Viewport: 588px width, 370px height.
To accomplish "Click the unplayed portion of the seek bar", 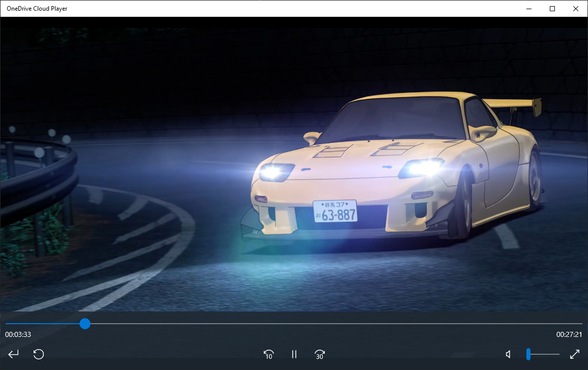I will click(x=337, y=324).
